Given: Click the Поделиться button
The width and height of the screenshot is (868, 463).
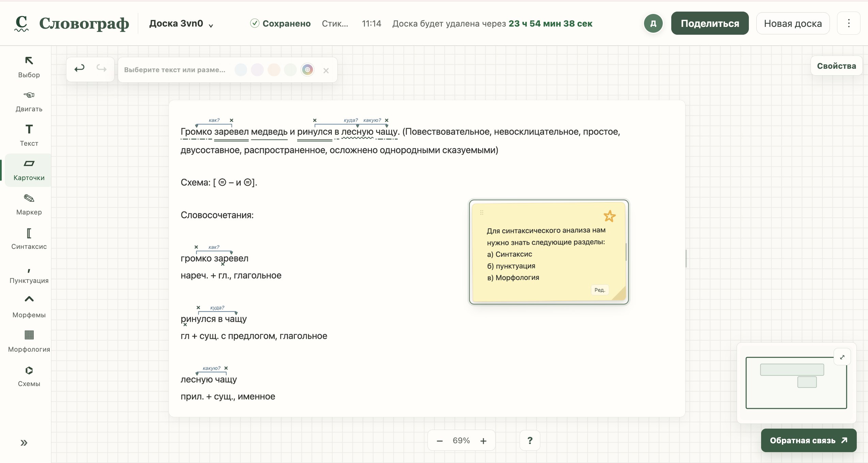Looking at the screenshot, I should [710, 23].
